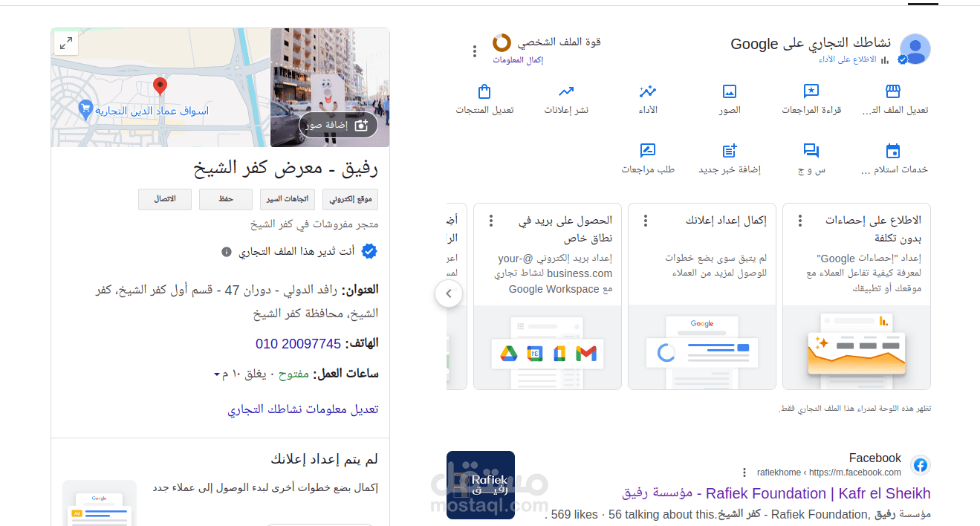Click متجر مفروشات في كفر الشيخ category text
Image resolution: width=980 pixels, height=526 pixels.
[x=314, y=224]
